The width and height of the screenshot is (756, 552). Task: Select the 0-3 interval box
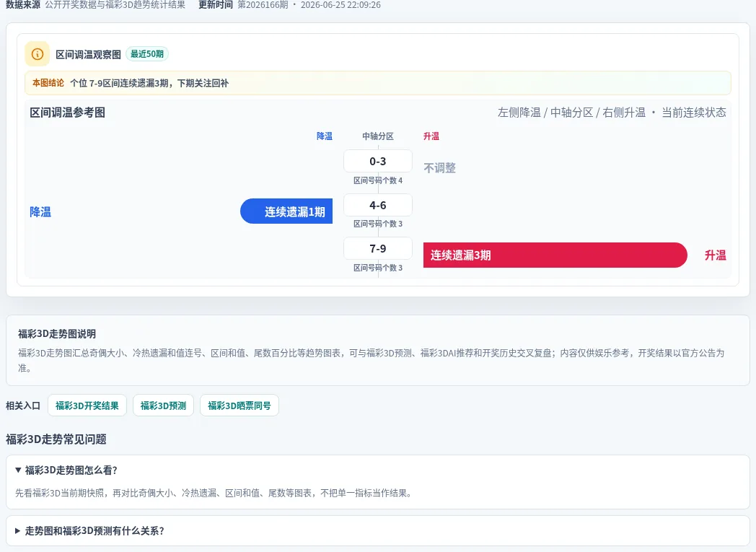tap(377, 161)
